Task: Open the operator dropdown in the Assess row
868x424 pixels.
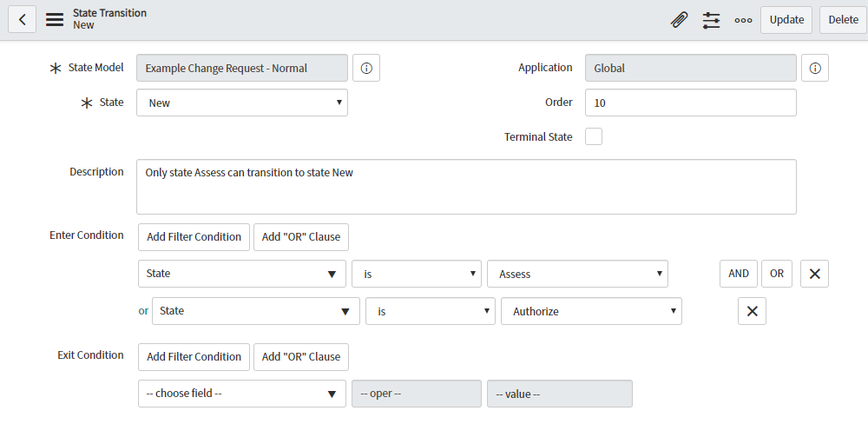Action: pos(417,274)
